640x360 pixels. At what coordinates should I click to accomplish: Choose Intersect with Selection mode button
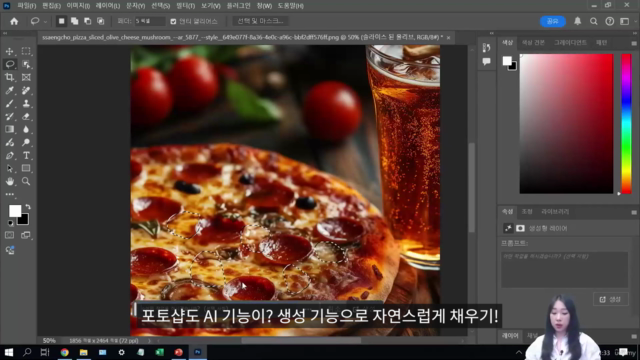coord(100,21)
